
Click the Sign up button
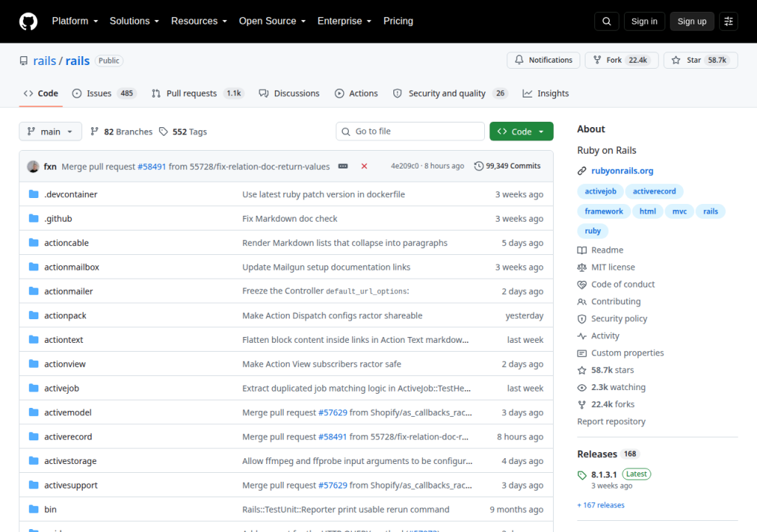pyautogui.click(x=692, y=21)
